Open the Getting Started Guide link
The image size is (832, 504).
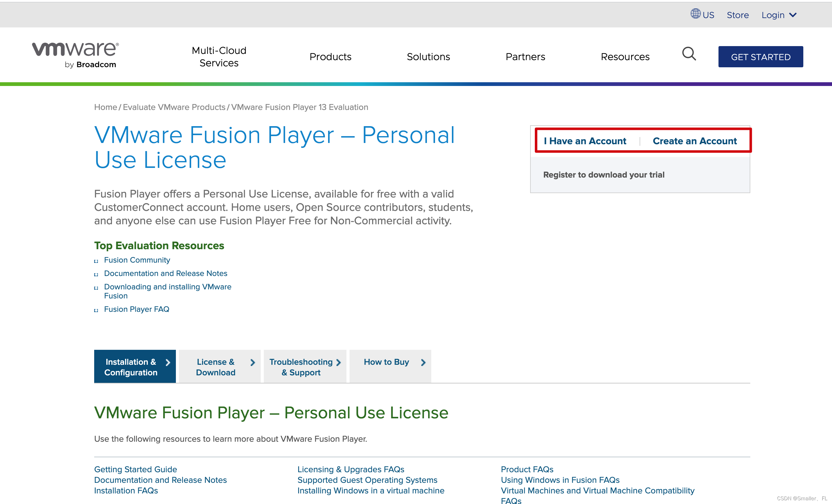click(x=135, y=469)
